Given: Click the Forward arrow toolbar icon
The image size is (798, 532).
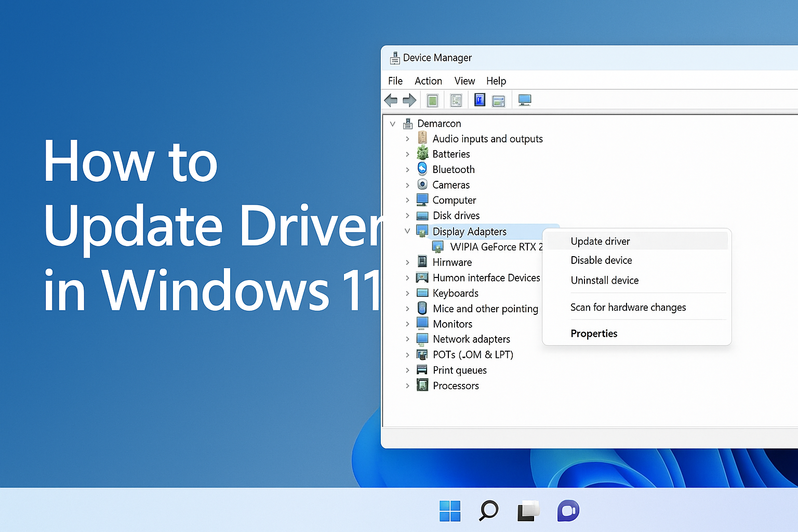Looking at the screenshot, I should (x=410, y=100).
